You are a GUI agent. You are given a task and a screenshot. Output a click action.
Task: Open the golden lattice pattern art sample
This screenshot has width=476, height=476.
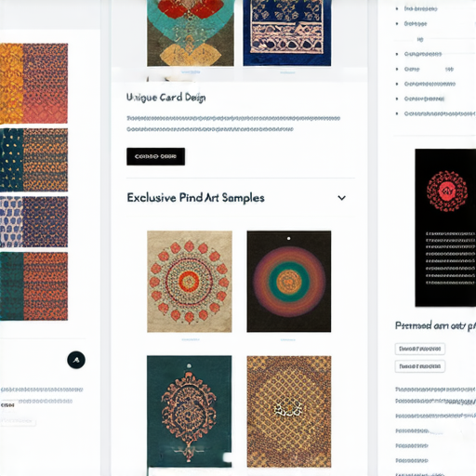point(289,411)
